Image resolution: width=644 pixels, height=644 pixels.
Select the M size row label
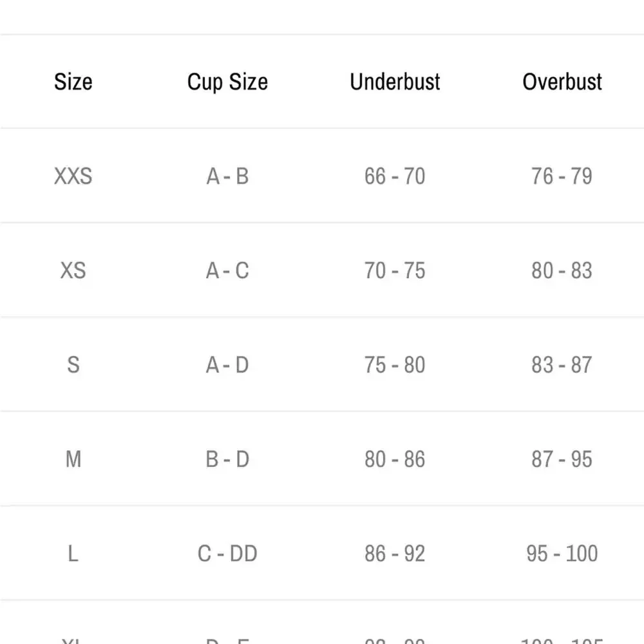(x=73, y=459)
